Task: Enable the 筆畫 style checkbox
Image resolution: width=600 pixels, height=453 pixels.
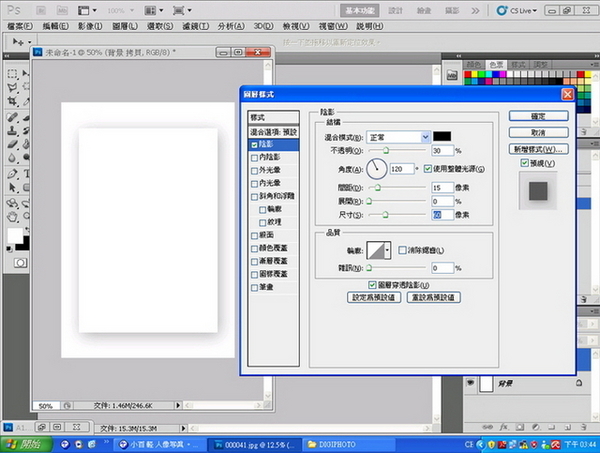Action: pyautogui.click(x=254, y=288)
